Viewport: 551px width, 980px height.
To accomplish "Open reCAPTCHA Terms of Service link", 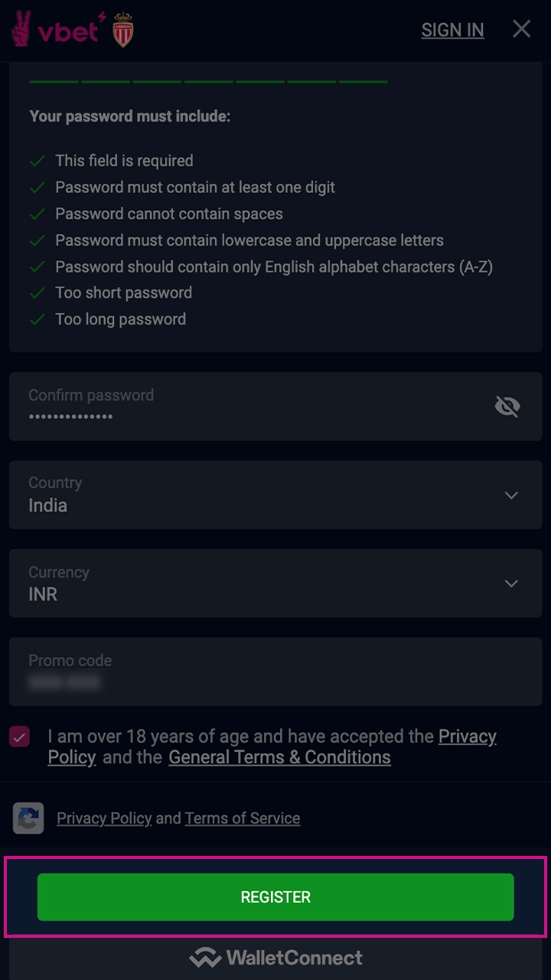I will [242, 818].
